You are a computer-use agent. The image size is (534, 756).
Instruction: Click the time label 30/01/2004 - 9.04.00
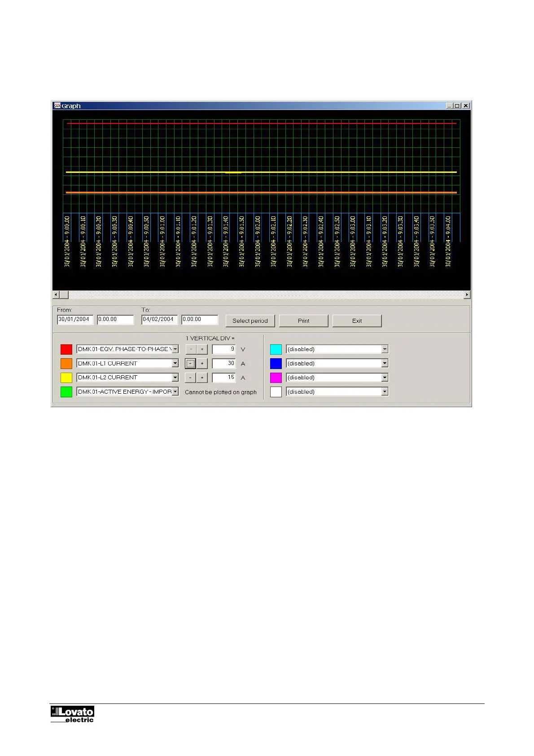tap(448, 242)
